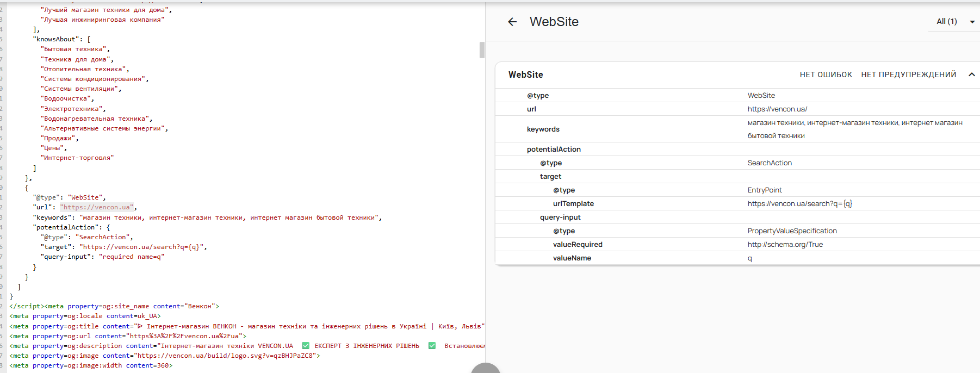The width and height of the screenshot is (980, 373).
Task: Click the WebSite card title
Action: click(525, 74)
